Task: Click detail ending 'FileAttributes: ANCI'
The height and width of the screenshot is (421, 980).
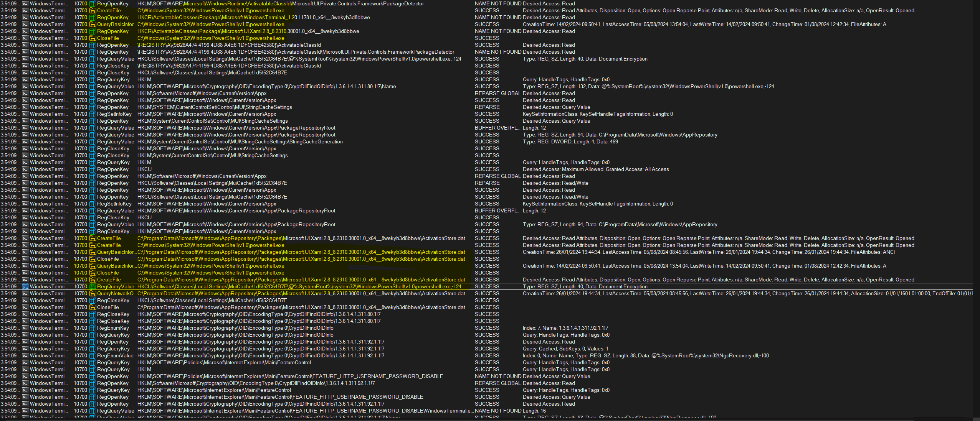Action: pos(709,252)
